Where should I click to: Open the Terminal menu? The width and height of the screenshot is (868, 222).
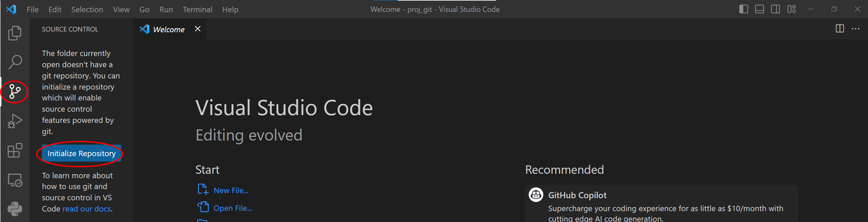[197, 9]
